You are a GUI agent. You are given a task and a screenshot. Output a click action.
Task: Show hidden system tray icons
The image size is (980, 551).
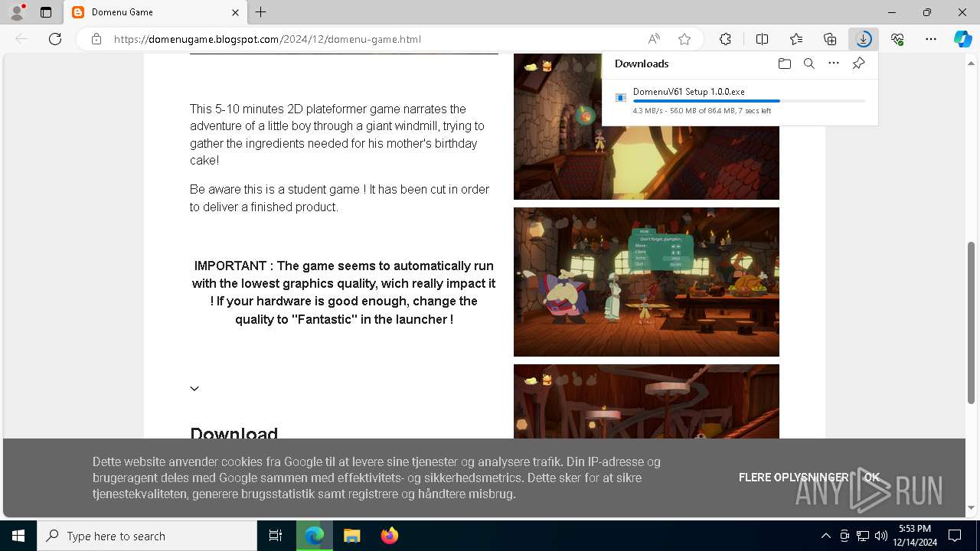point(825,536)
